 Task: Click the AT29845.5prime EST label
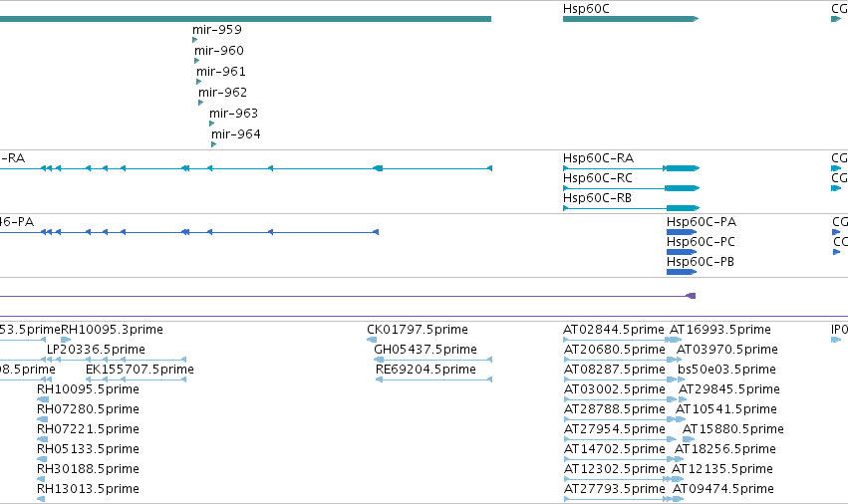(x=729, y=389)
